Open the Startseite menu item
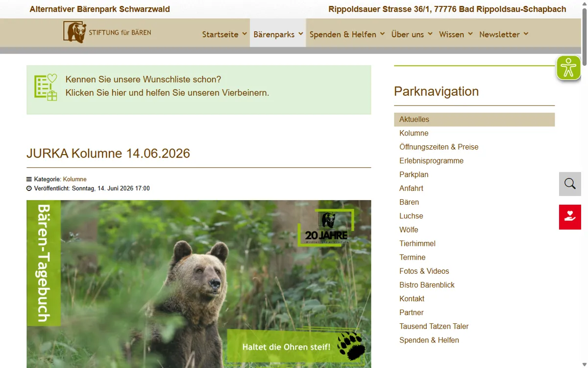 coord(220,34)
